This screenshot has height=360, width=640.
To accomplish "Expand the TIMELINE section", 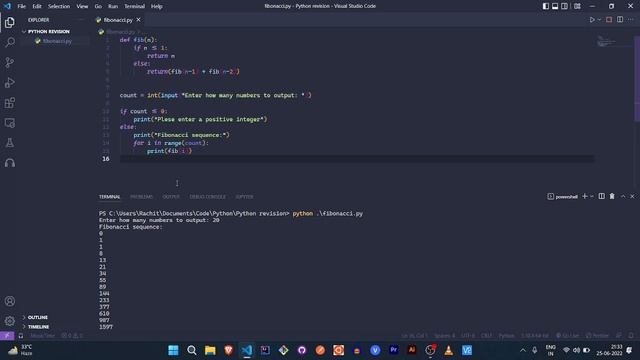I will tap(38, 327).
